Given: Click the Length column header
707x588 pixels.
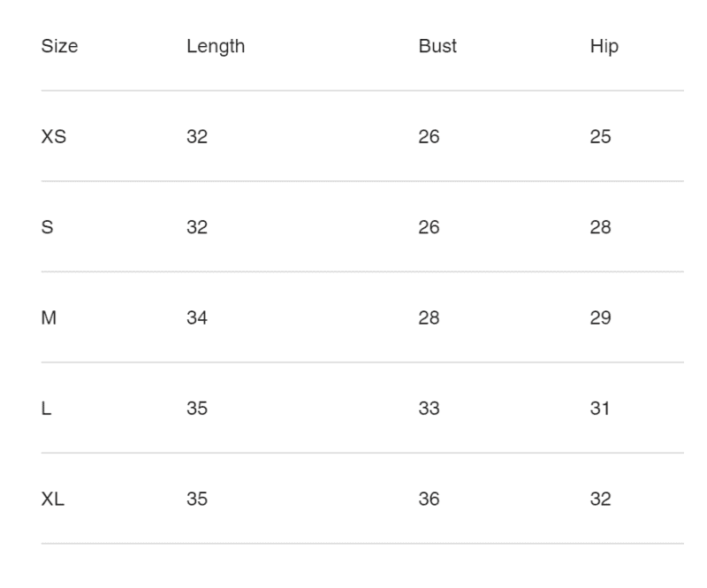Looking at the screenshot, I should [x=216, y=47].
